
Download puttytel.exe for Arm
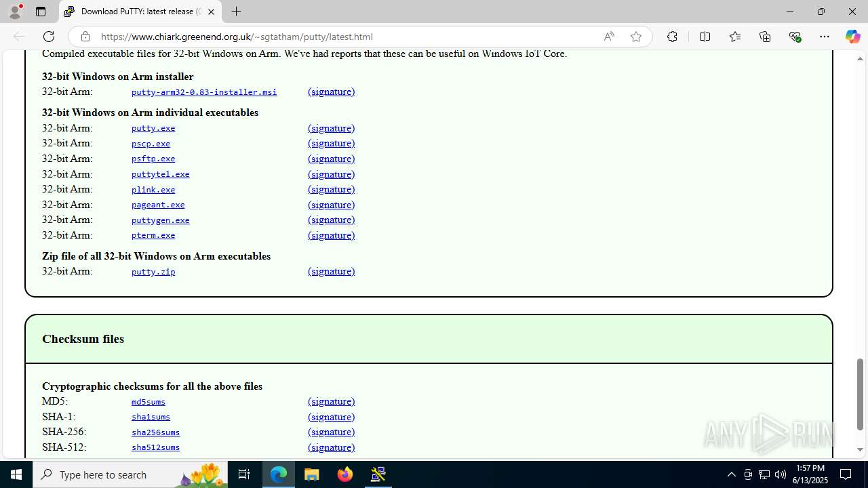[161, 174]
